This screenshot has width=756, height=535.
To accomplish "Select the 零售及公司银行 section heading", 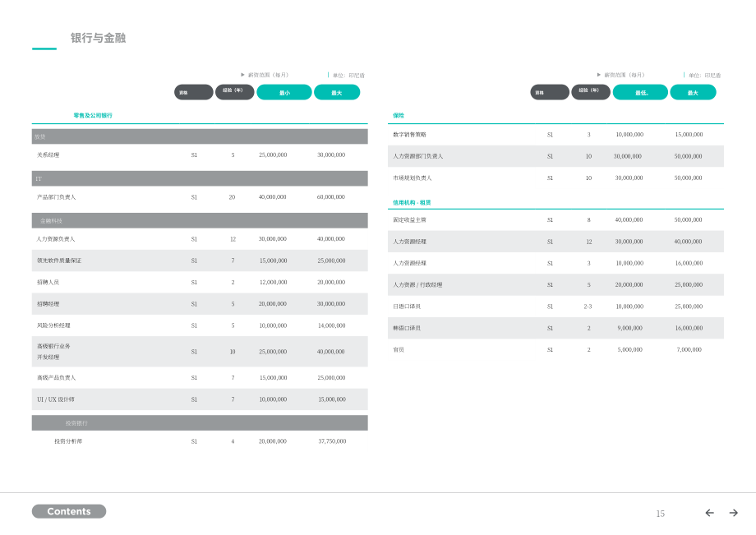I will pos(93,116).
